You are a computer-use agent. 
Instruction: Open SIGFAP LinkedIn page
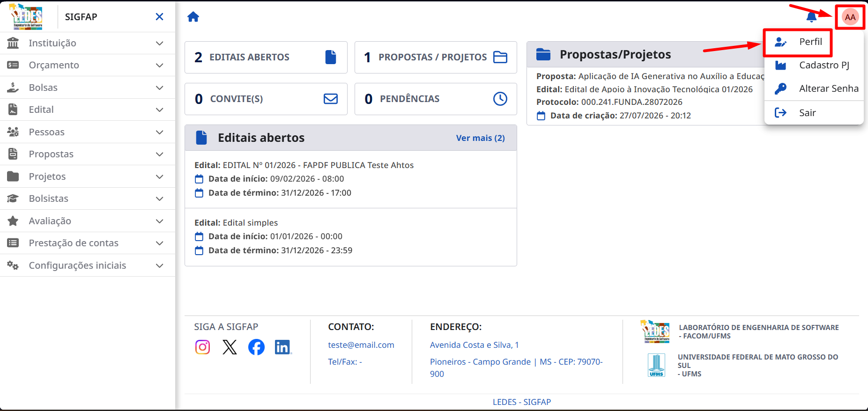pyautogui.click(x=283, y=347)
